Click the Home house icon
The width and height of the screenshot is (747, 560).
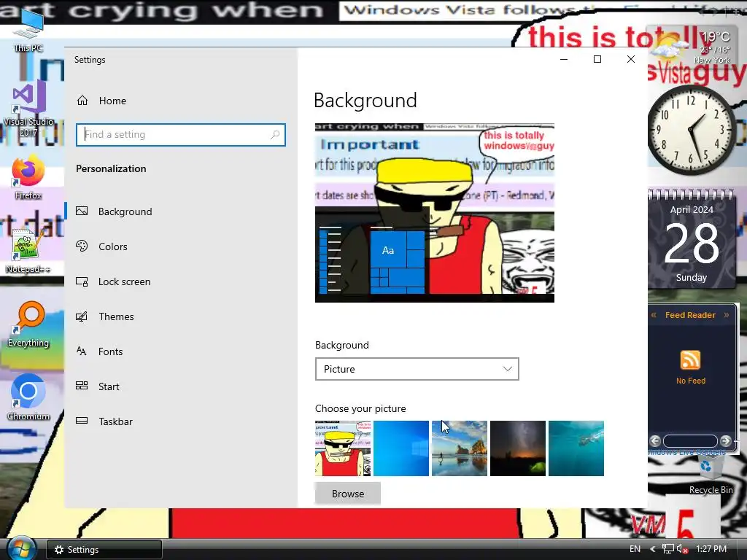tap(82, 101)
